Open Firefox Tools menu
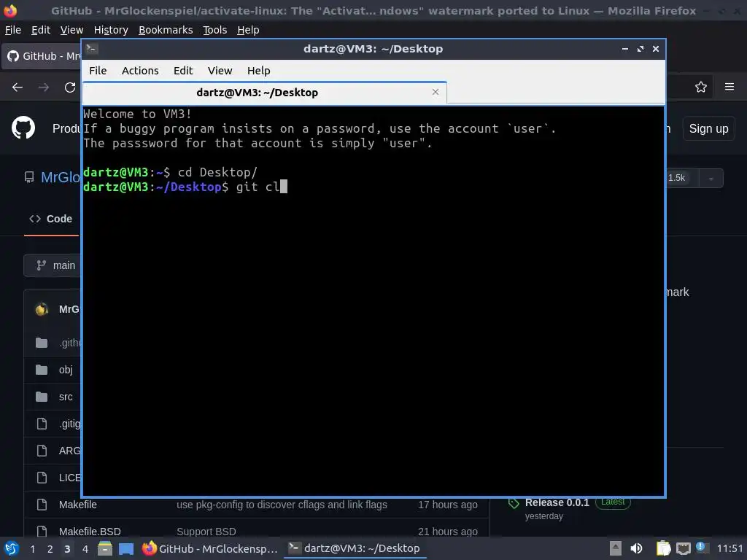Viewport: 747px width, 560px height. click(215, 30)
